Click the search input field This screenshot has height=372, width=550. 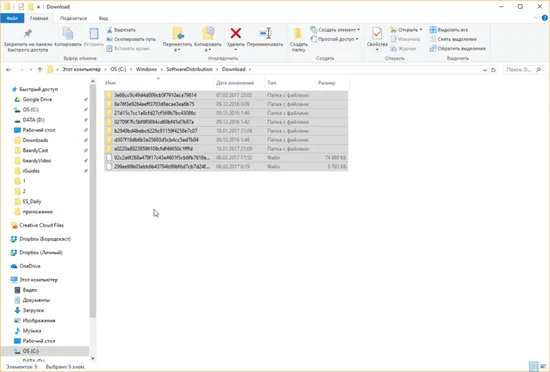(x=523, y=70)
